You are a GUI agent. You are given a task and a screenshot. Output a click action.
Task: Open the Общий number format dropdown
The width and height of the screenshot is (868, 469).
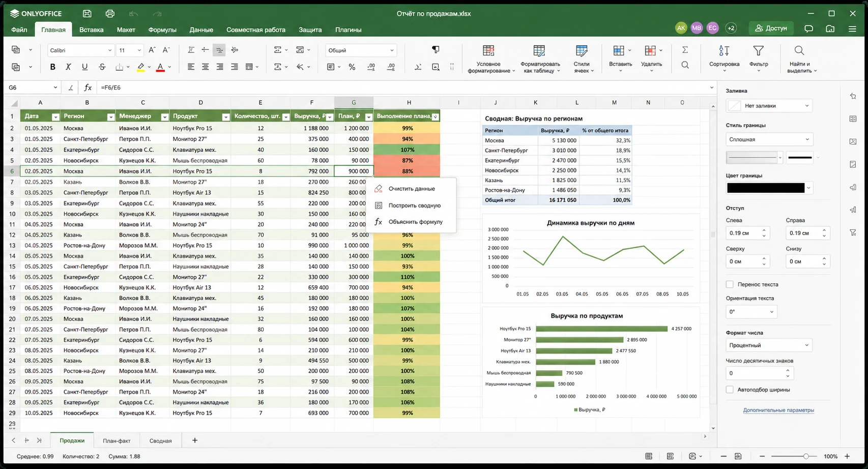pos(361,50)
